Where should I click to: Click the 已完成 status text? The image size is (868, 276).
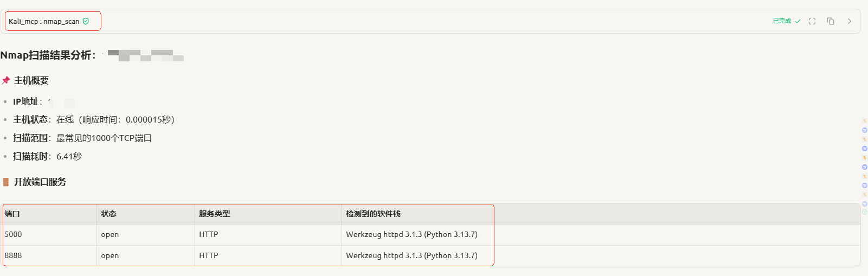pyautogui.click(x=782, y=21)
